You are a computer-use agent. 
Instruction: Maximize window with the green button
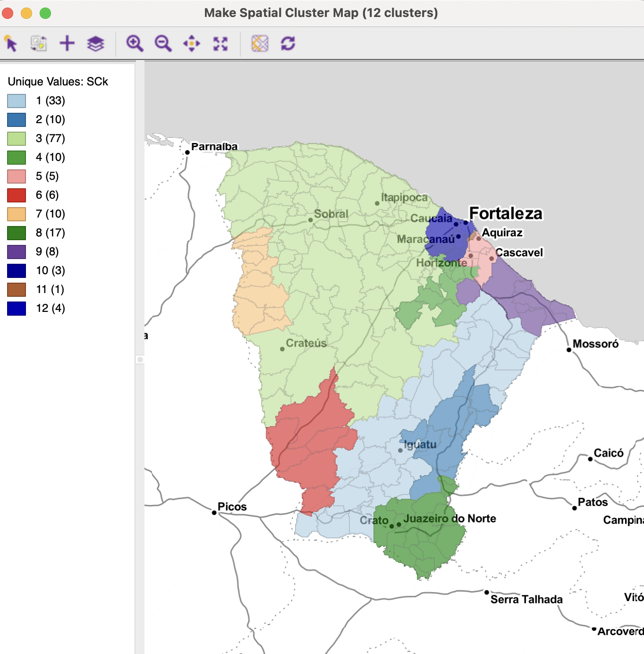45,13
